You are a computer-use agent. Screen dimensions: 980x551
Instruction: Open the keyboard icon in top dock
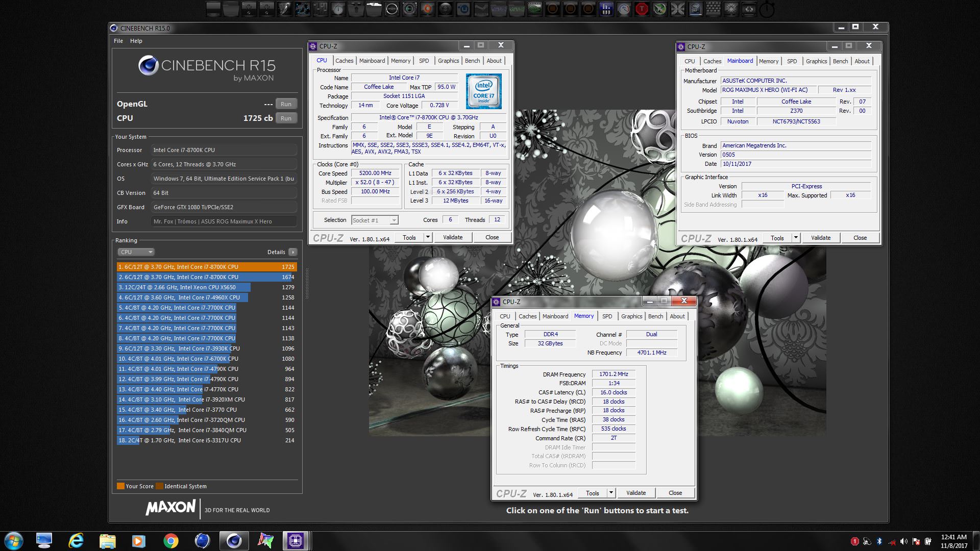(713, 9)
